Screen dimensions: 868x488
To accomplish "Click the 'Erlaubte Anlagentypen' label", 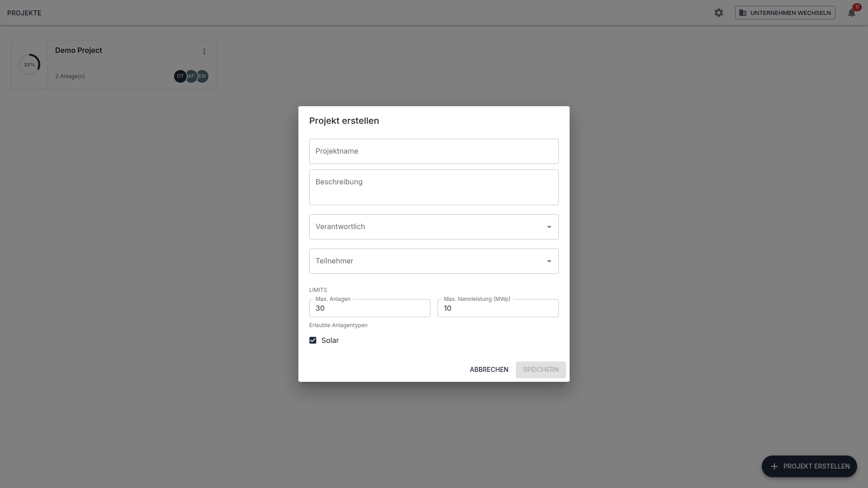I will pos(338,325).
